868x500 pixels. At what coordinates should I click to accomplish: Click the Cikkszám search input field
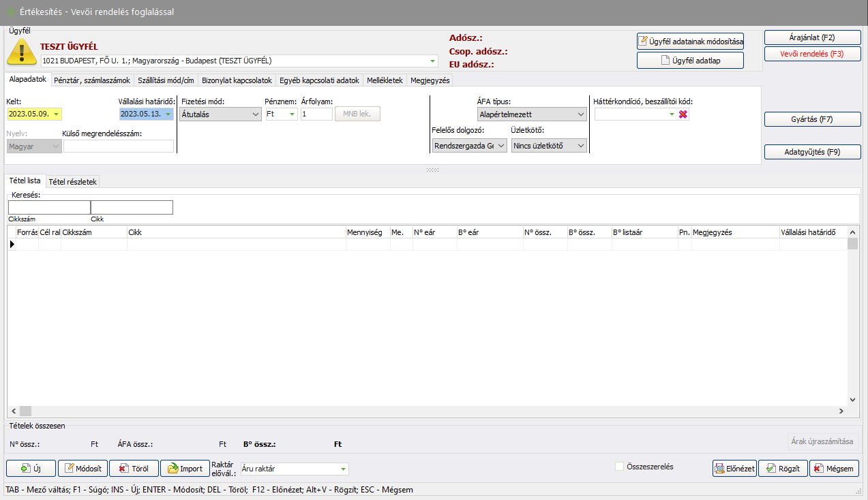[x=49, y=208]
